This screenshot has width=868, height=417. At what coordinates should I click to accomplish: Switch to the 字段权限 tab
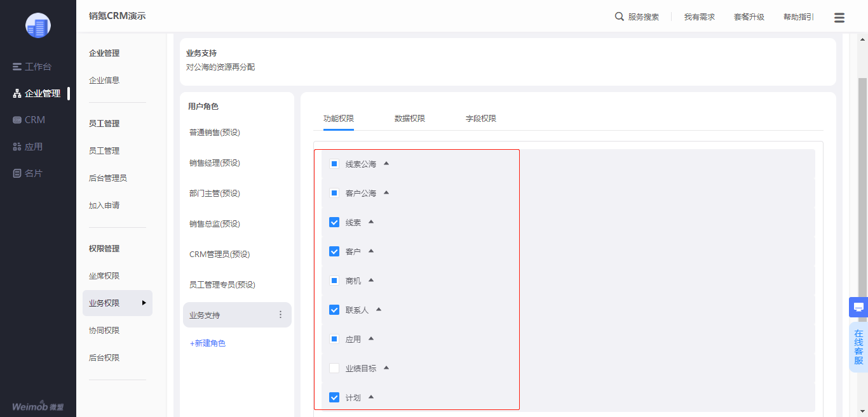[481, 119]
